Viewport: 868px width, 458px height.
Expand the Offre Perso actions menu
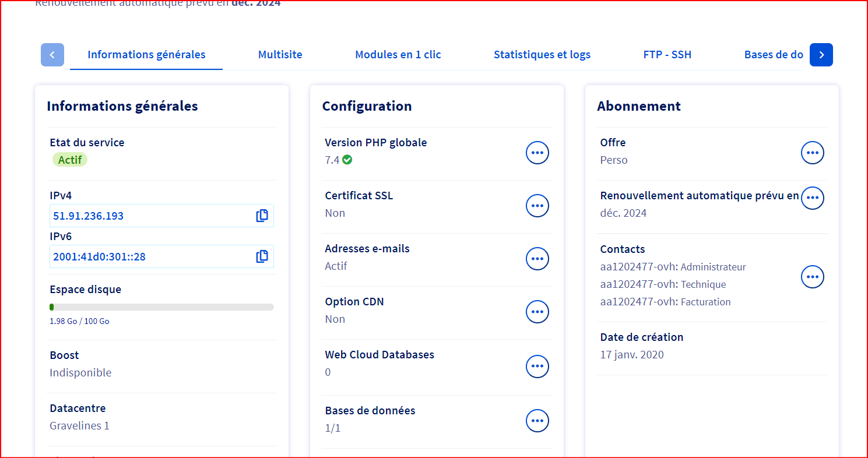[813, 153]
